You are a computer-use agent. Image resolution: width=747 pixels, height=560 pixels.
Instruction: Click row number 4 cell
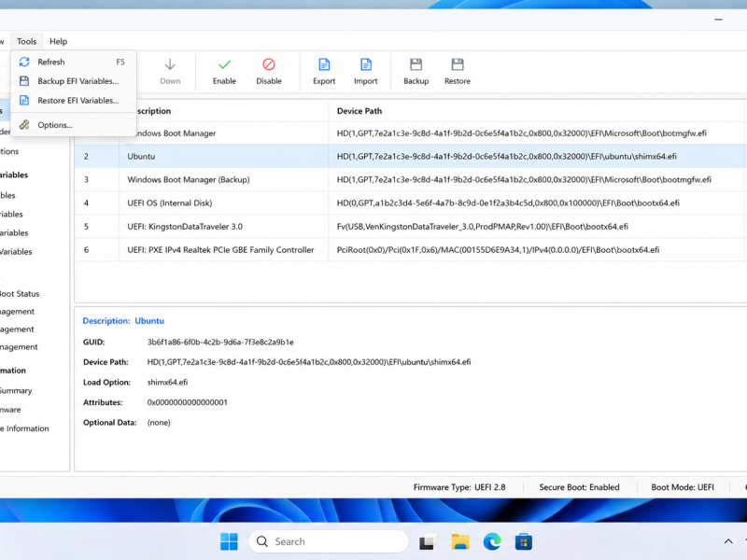pyautogui.click(x=97, y=203)
